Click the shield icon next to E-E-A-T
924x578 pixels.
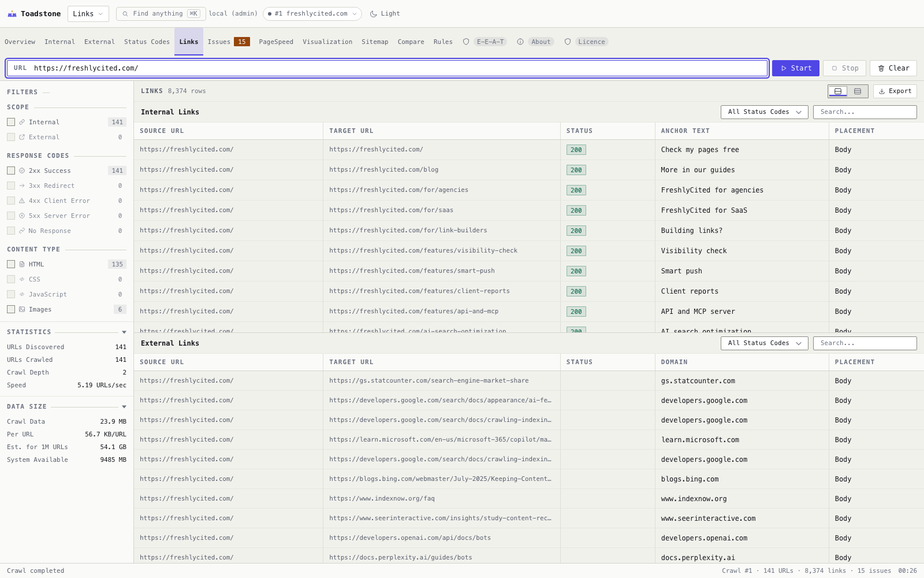click(x=466, y=42)
